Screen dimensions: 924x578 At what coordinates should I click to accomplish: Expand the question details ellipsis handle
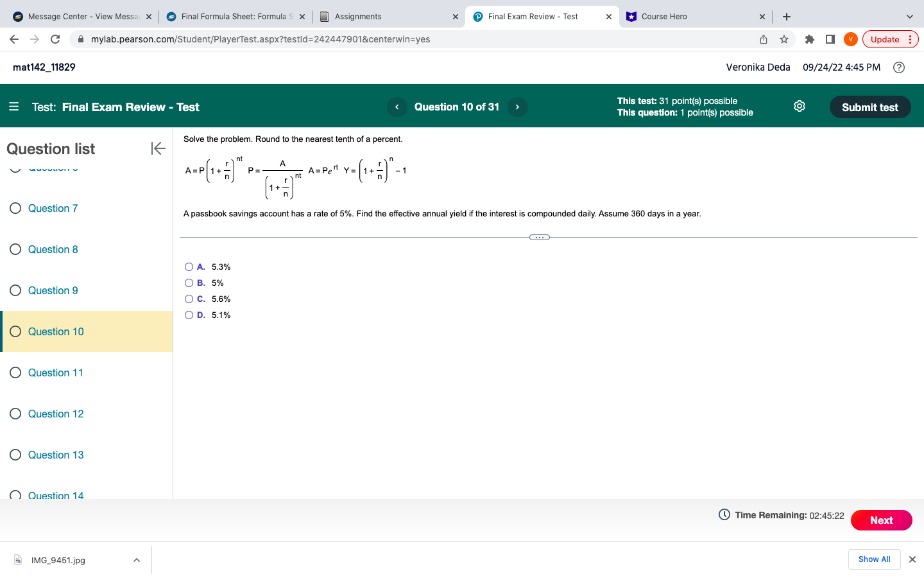coord(540,238)
